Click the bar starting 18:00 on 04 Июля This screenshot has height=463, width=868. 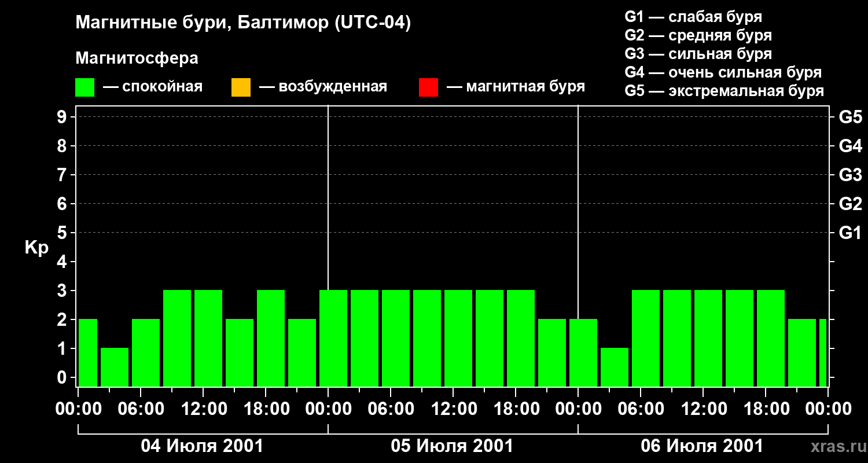point(271,338)
